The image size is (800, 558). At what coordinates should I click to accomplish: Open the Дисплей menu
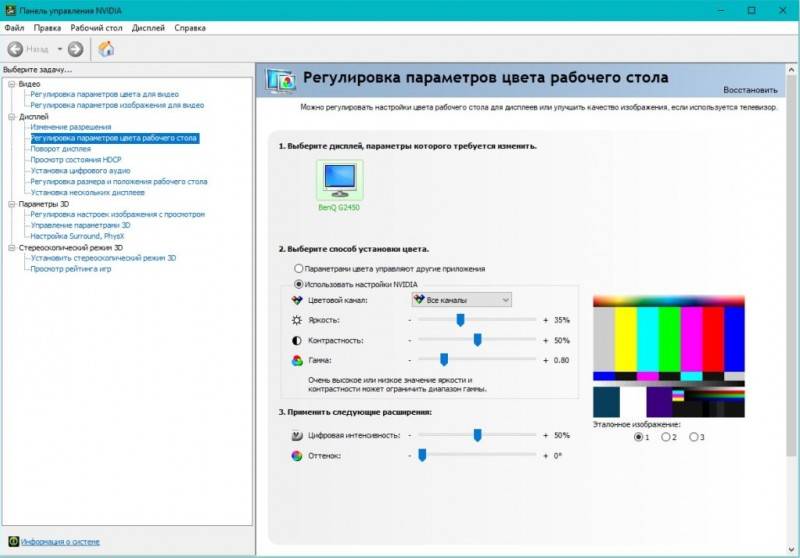pyautogui.click(x=148, y=28)
